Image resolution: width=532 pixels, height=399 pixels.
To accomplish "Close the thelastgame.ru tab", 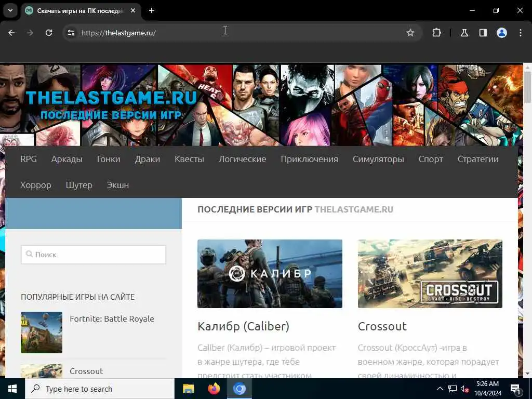I will coord(133,10).
